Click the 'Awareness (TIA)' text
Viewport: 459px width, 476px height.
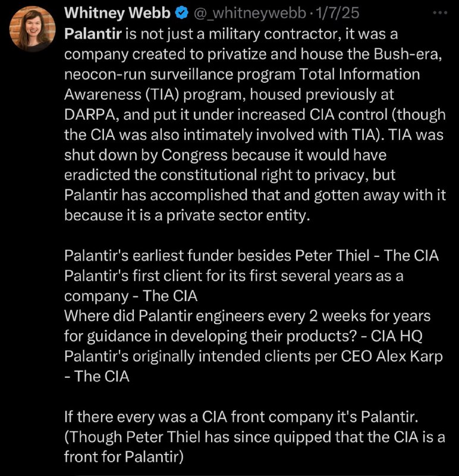tap(122, 95)
